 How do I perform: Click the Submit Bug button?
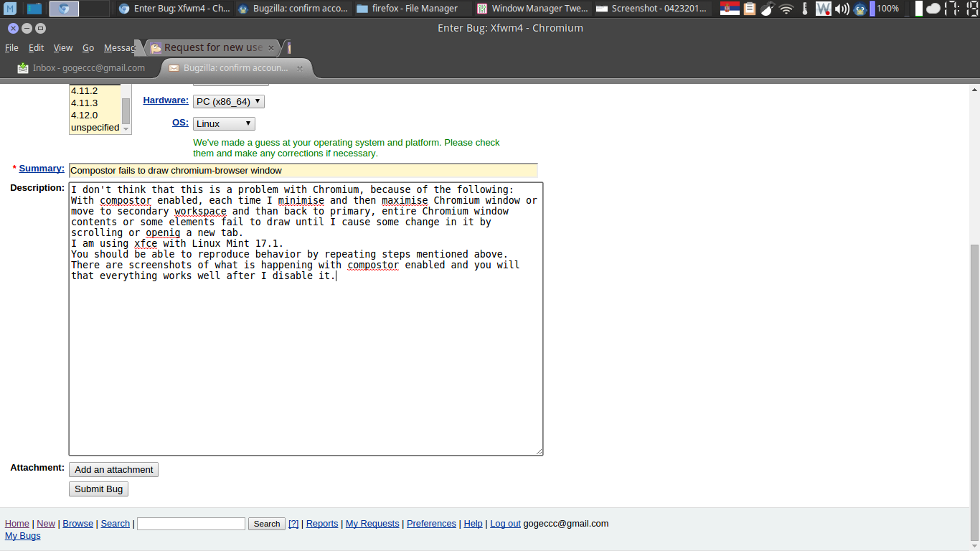[98, 489]
